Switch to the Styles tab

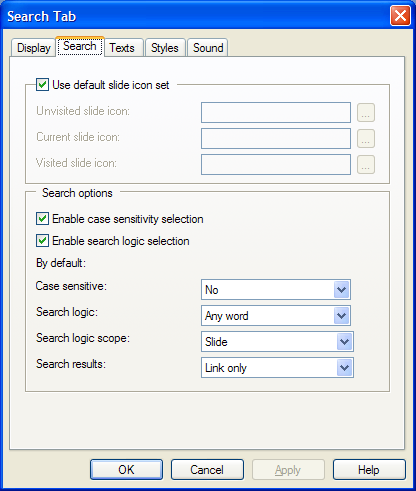tap(165, 48)
